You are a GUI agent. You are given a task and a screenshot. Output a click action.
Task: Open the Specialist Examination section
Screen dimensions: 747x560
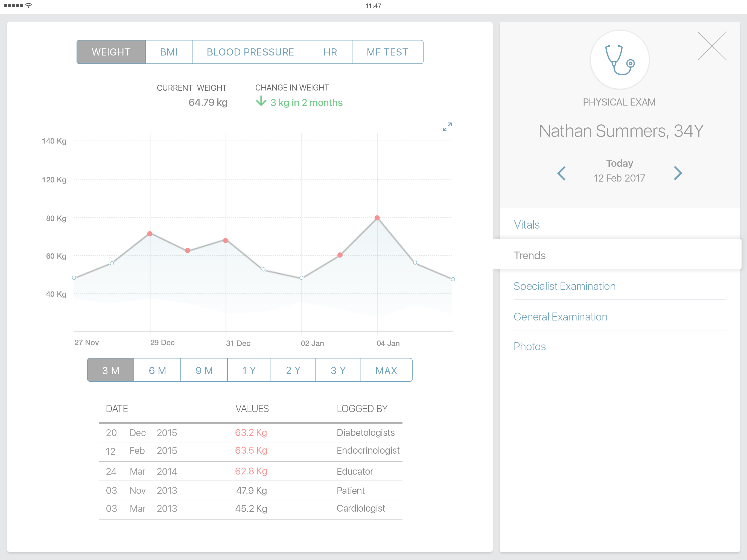click(x=564, y=286)
